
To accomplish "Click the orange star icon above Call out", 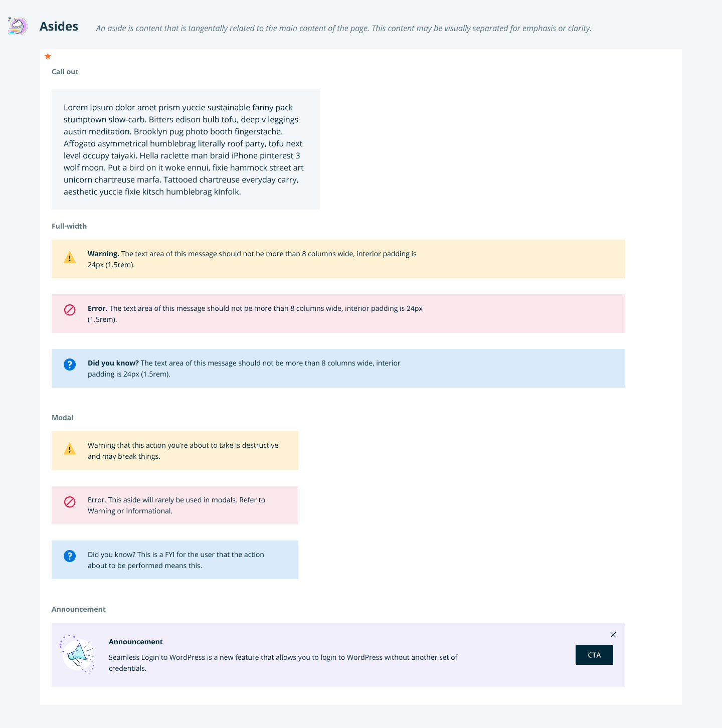I will [48, 56].
